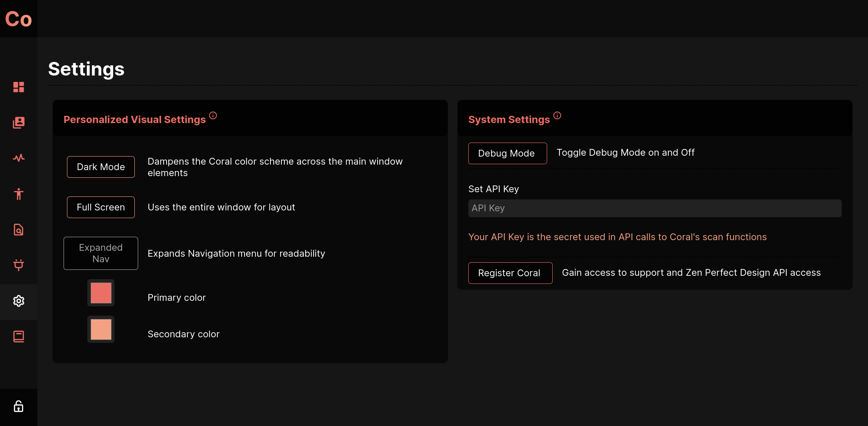Click the Co logo
Image resolution: width=868 pixels, height=426 pixels.
click(19, 19)
